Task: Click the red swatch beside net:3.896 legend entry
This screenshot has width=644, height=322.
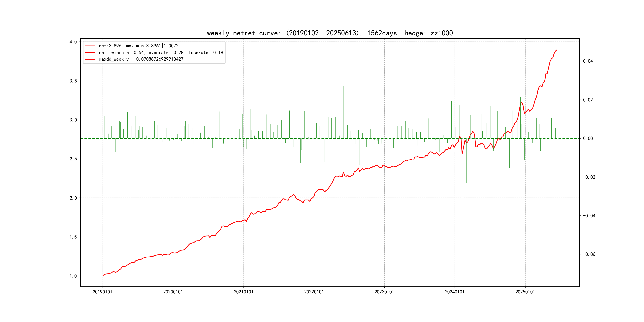Action: (90, 46)
